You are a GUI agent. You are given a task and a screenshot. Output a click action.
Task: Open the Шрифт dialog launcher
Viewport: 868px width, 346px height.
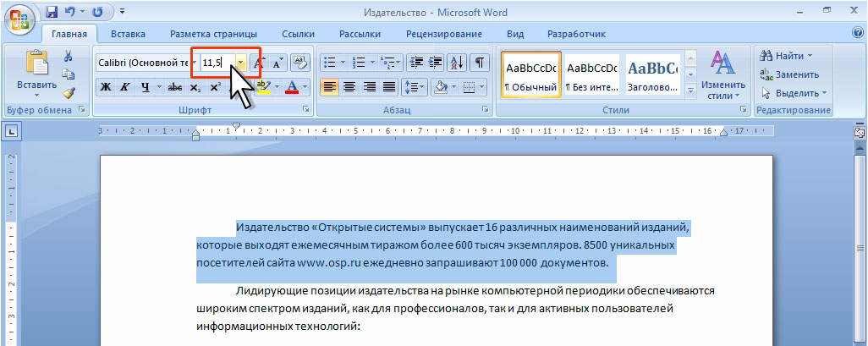306,110
